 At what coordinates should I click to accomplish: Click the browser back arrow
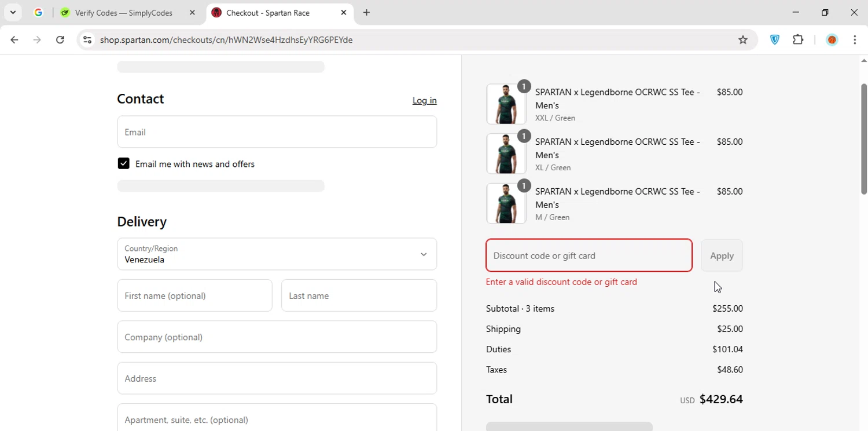pyautogui.click(x=14, y=40)
